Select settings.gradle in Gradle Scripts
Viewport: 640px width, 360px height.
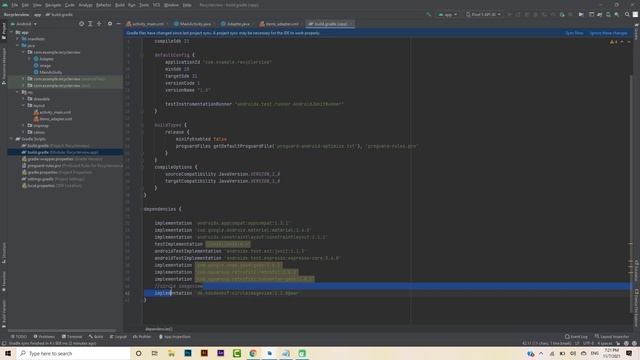click(52, 179)
